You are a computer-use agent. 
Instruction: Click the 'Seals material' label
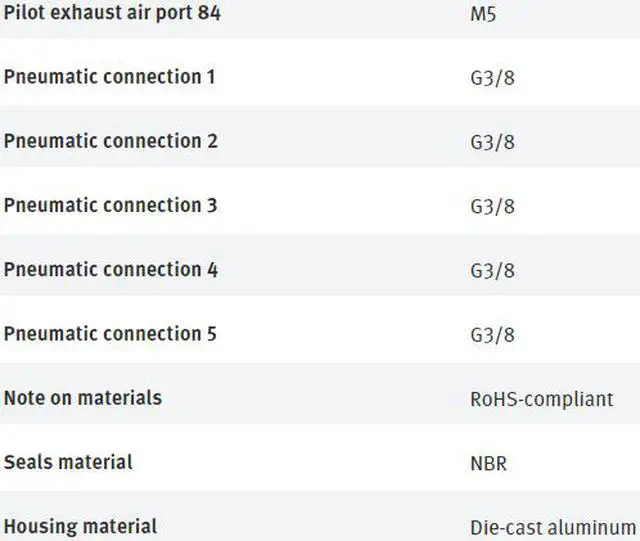point(68,462)
